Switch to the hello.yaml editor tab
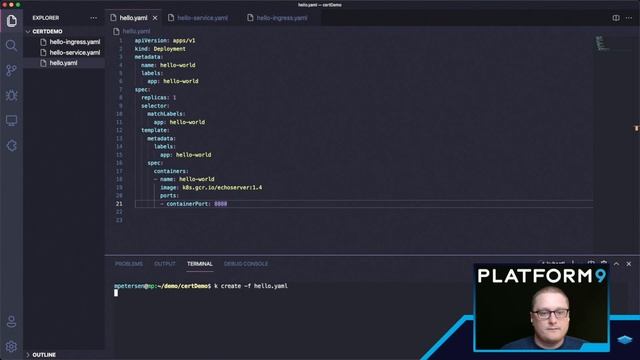640x360 pixels. coord(133,18)
